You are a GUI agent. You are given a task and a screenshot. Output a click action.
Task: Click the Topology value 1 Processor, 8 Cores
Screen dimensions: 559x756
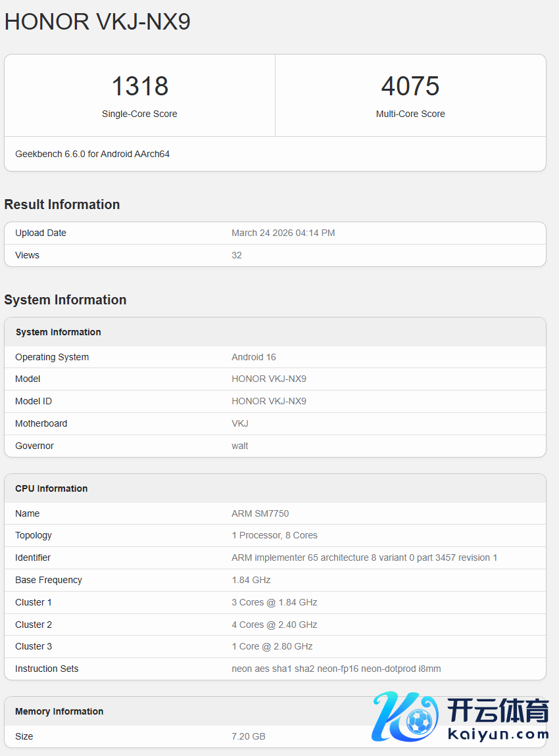(x=274, y=535)
